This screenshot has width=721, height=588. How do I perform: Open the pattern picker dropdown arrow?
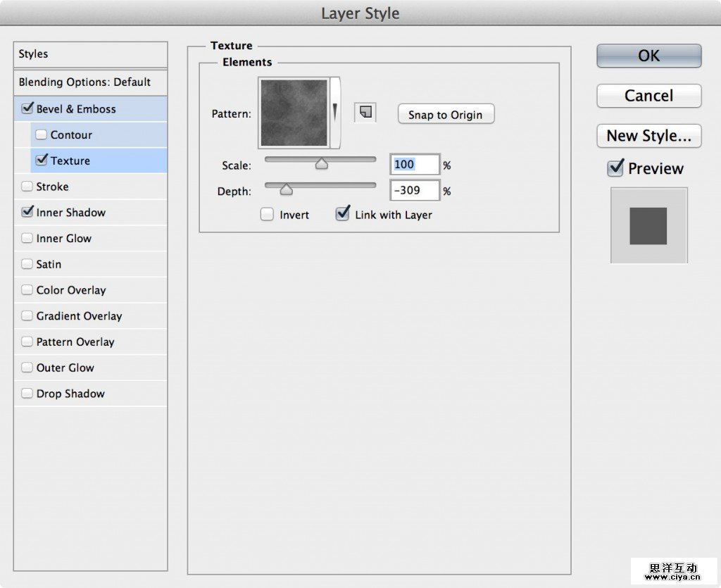coord(335,112)
